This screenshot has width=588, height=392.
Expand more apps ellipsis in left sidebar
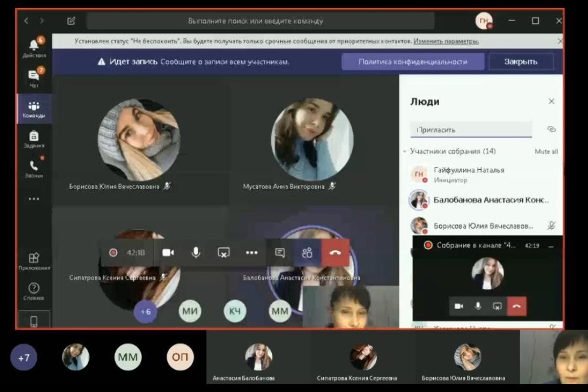pos(34,199)
